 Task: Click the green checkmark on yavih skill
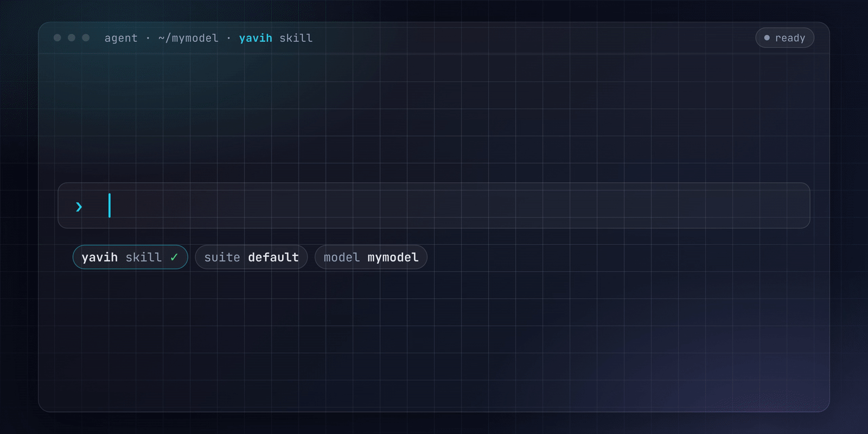(x=174, y=257)
